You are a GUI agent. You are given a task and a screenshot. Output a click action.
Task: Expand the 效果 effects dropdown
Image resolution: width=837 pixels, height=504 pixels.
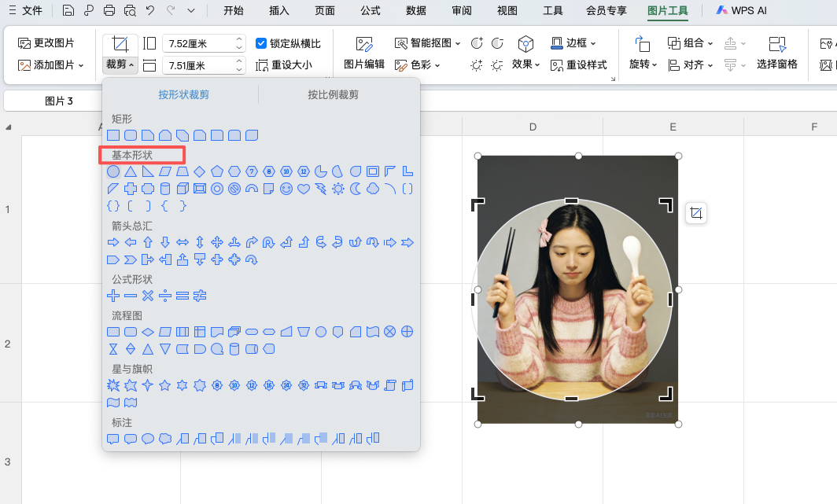[528, 64]
